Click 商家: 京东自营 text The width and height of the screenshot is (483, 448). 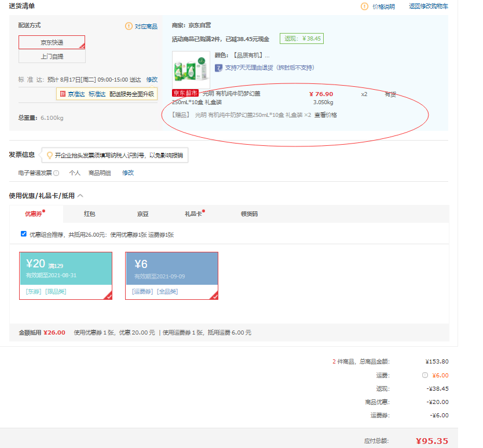(191, 25)
